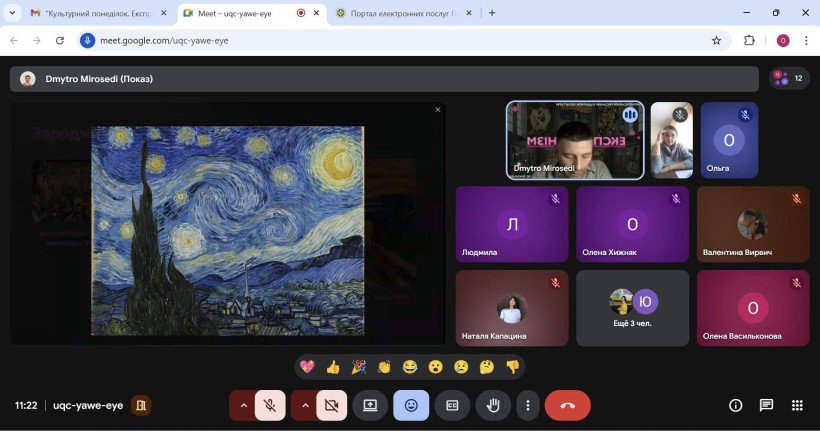This screenshot has width=820, height=431.
Task: Toggle the camera off button
Action: (331, 405)
